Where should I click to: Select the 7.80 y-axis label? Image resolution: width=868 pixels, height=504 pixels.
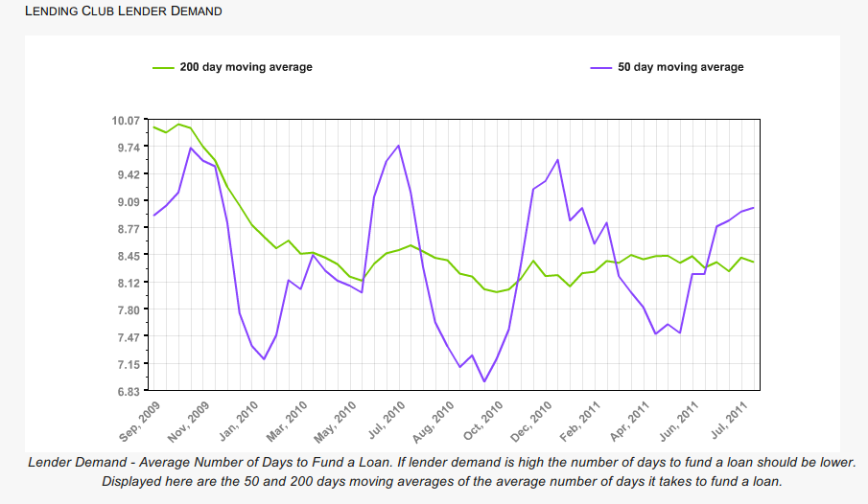tap(129, 309)
